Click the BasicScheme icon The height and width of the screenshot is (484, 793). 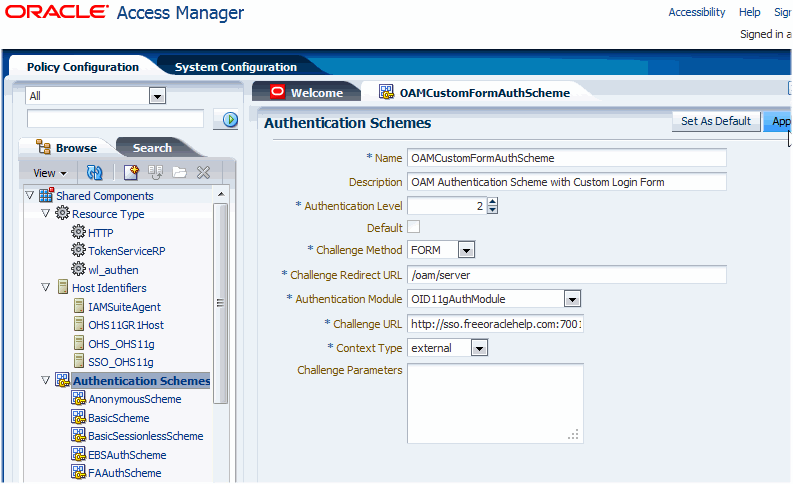(x=78, y=417)
